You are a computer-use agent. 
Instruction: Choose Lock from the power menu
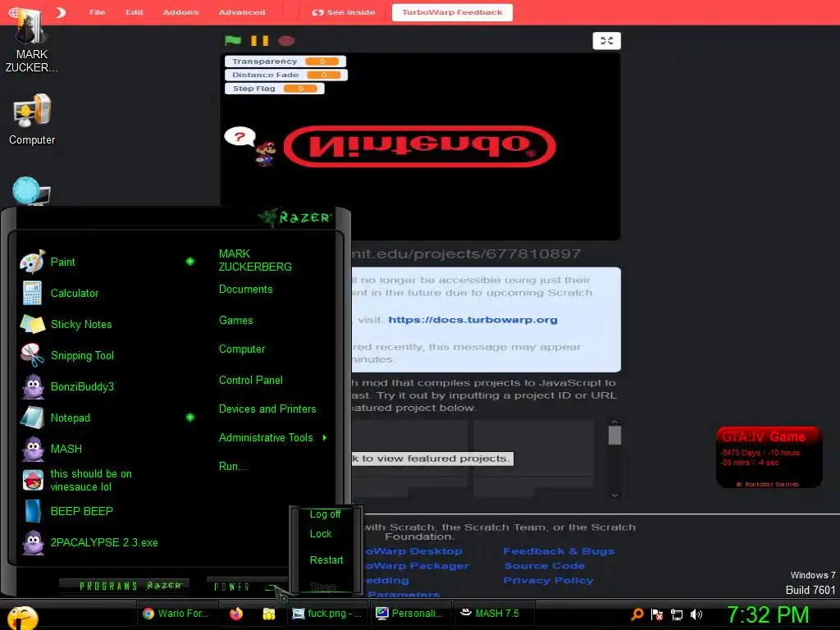(x=321, y=533)
